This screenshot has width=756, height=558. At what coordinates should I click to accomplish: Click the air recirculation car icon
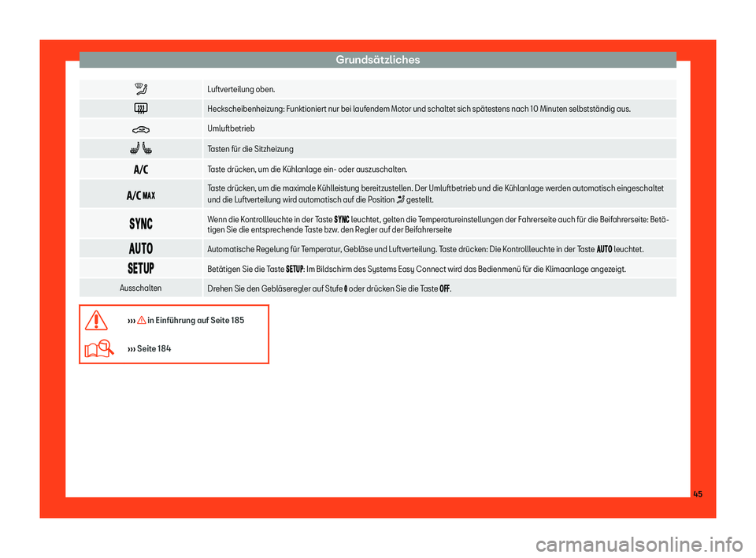click(x=141, y=129)
